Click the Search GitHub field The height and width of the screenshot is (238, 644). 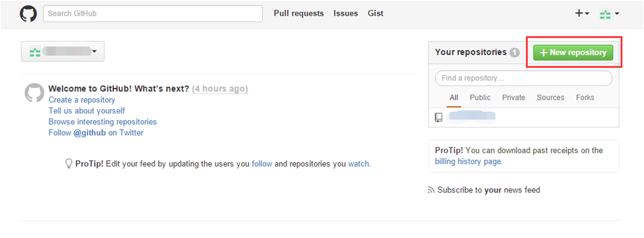coord(152,13)
